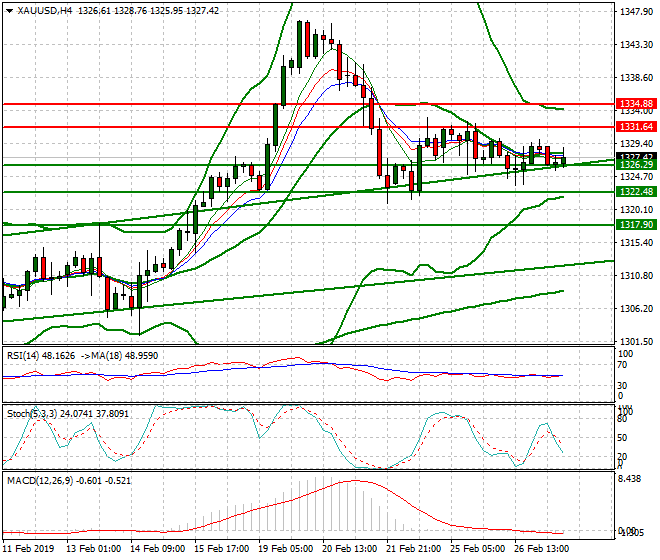Viewport: 660px width, 560px height.
Task: Select the 1306.20 price scale value
Action: click(x=636, y=309)
